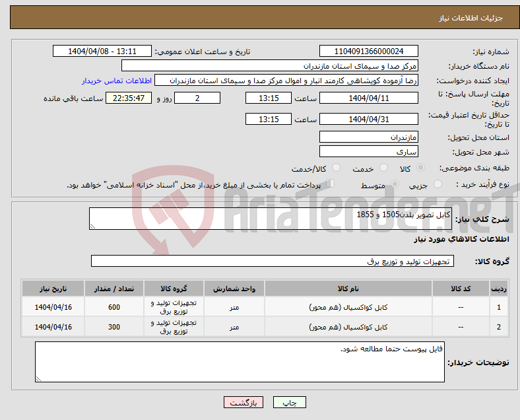The width and height of the screenshot is (520, 420).
Task: Click row 1 need date 1404/04/16
Action: [53, 307]
